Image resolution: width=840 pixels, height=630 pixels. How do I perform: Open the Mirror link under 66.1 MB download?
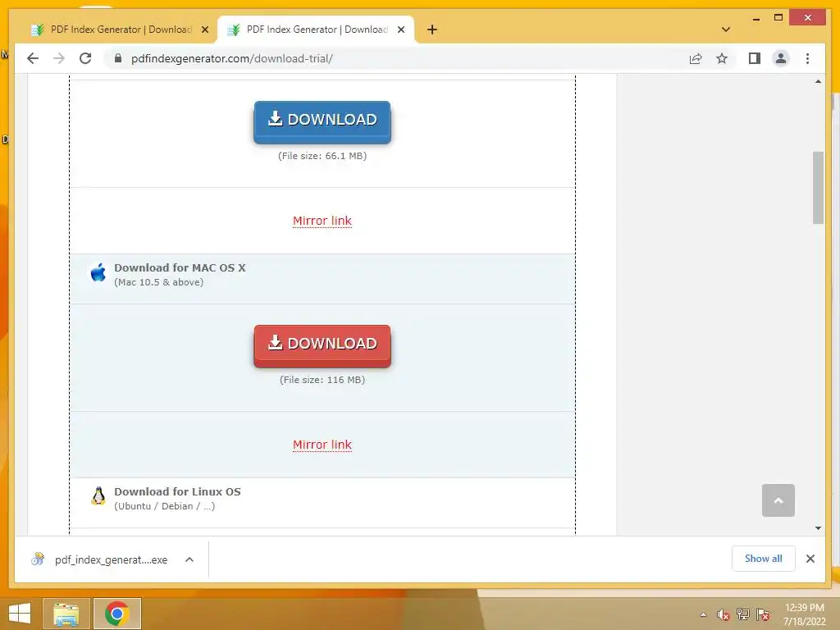click(x=322, y=221)
